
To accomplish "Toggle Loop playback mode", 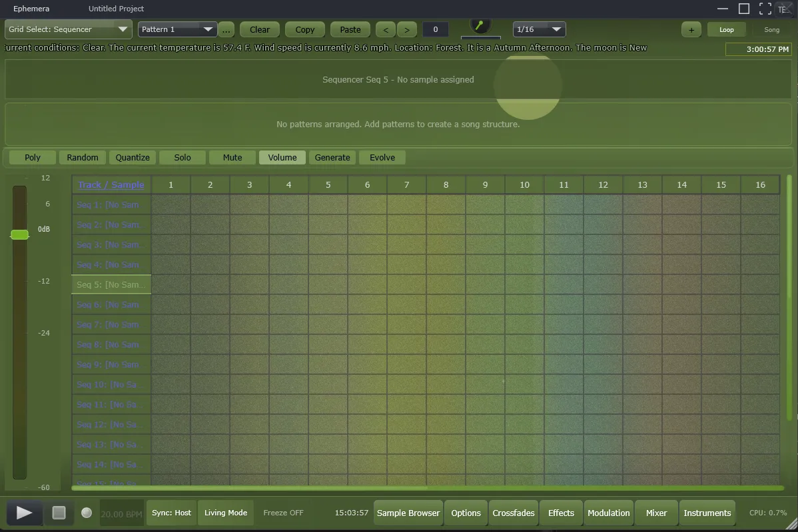I will (x=726, y=29).
